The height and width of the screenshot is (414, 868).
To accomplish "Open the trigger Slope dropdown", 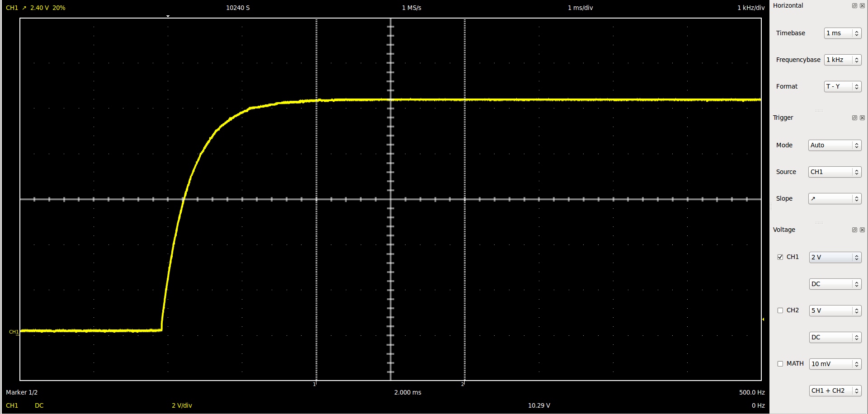I will (834, 199).
